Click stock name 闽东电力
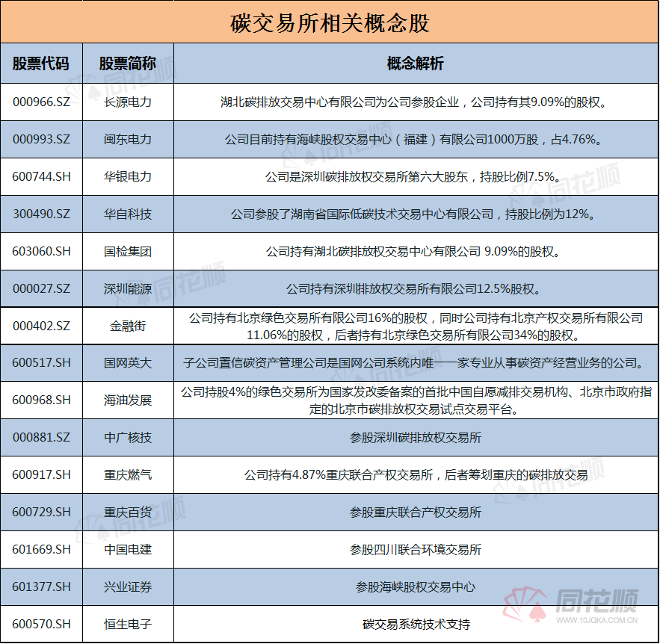 click(128, 139)
